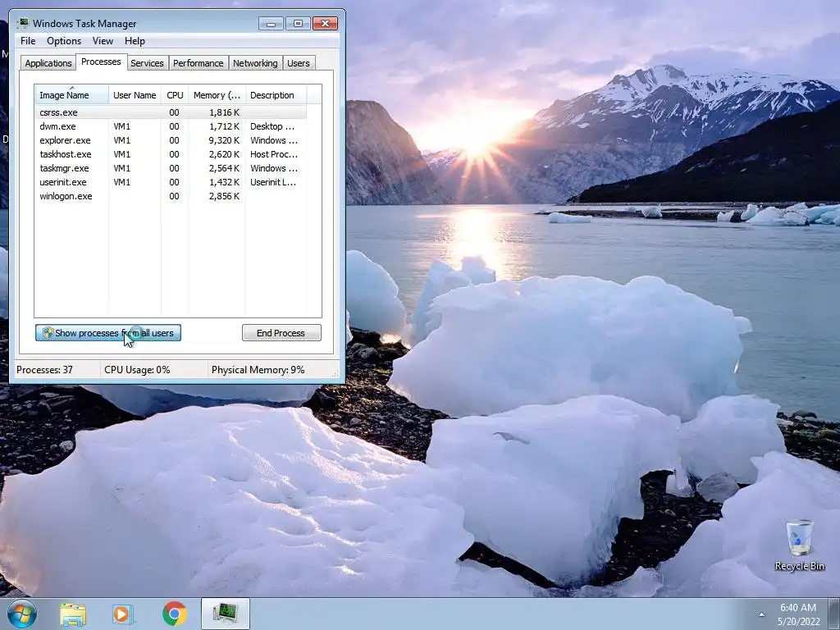
Task: Maximize the Windows Task Manager window
Action: coord(298,24)
